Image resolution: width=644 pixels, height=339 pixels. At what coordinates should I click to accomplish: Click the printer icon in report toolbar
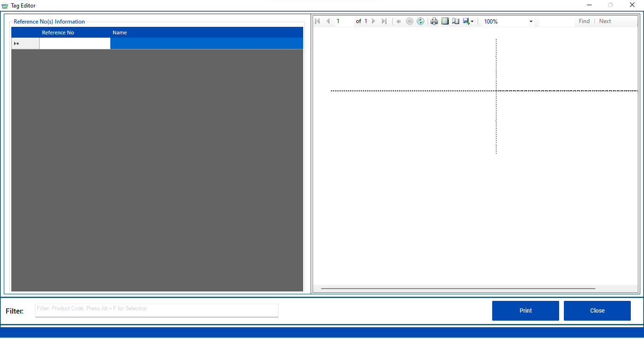tap(434, 21)
